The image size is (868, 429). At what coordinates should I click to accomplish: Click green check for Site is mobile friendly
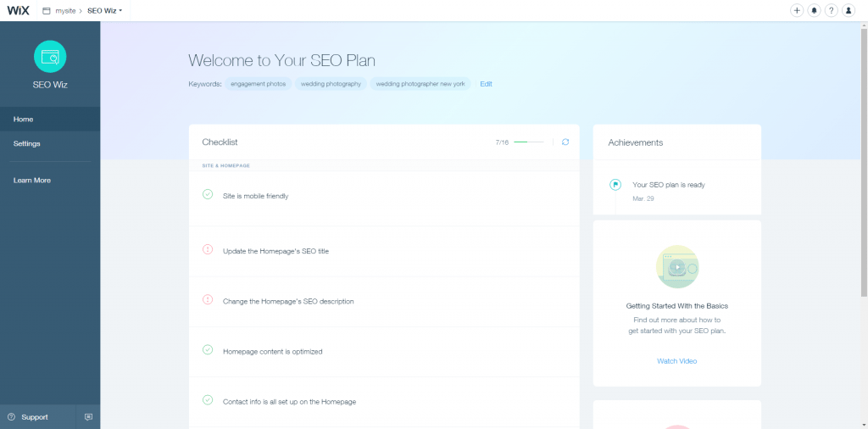208,194
